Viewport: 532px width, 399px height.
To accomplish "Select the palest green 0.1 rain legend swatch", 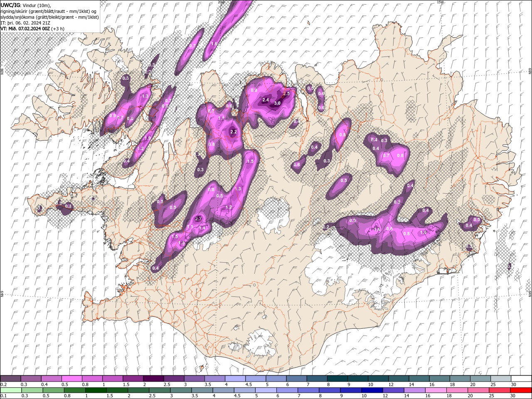I will click(10, 390).
